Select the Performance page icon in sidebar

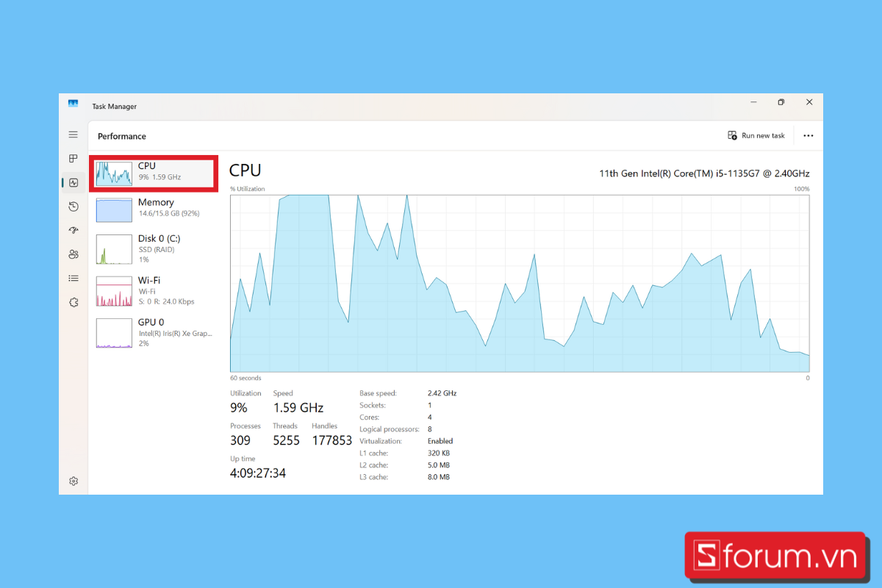click(73, 183)
